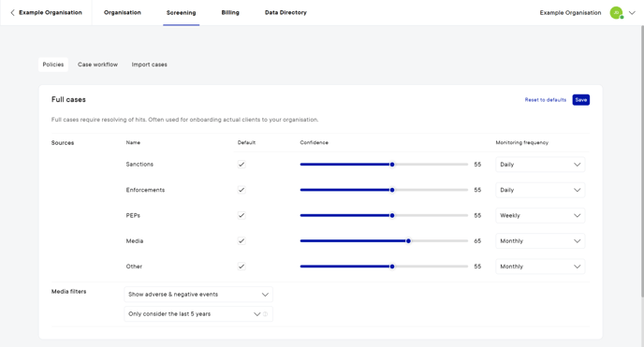Click the Full cases heading
This screenshot has width=644, height=347.
coord(68,100)
